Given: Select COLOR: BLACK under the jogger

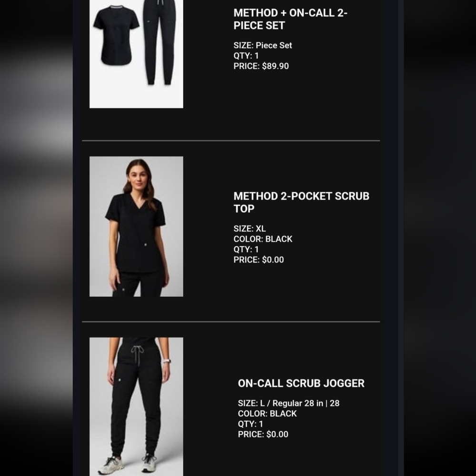Looking at the screenshot, I should pyautogui.click(x=267, y=414).
